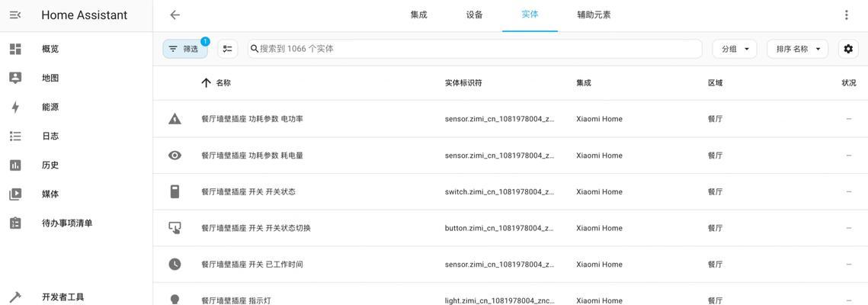The width and height of the screenshot is (868, 305).
Task: Sort by 状况 column header
Action: click(x=849, y=83)
